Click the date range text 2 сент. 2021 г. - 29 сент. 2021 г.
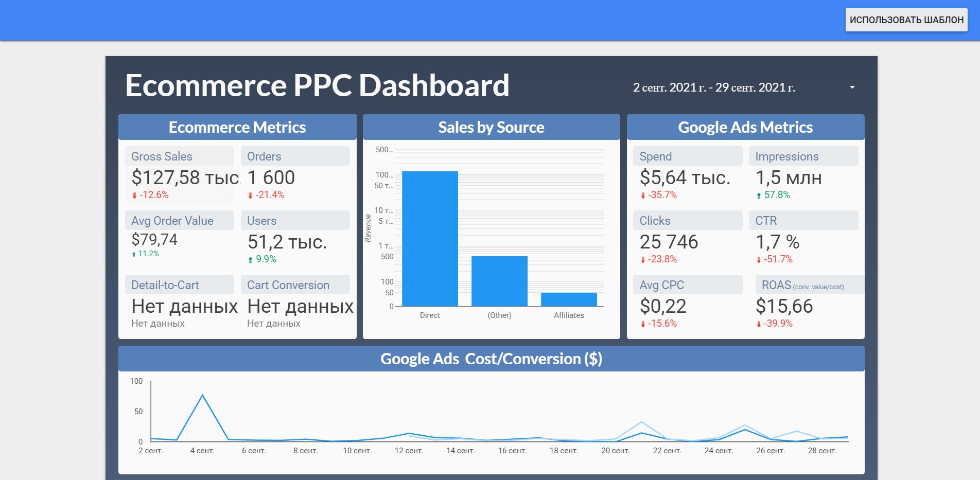 [x=714, y=87]
